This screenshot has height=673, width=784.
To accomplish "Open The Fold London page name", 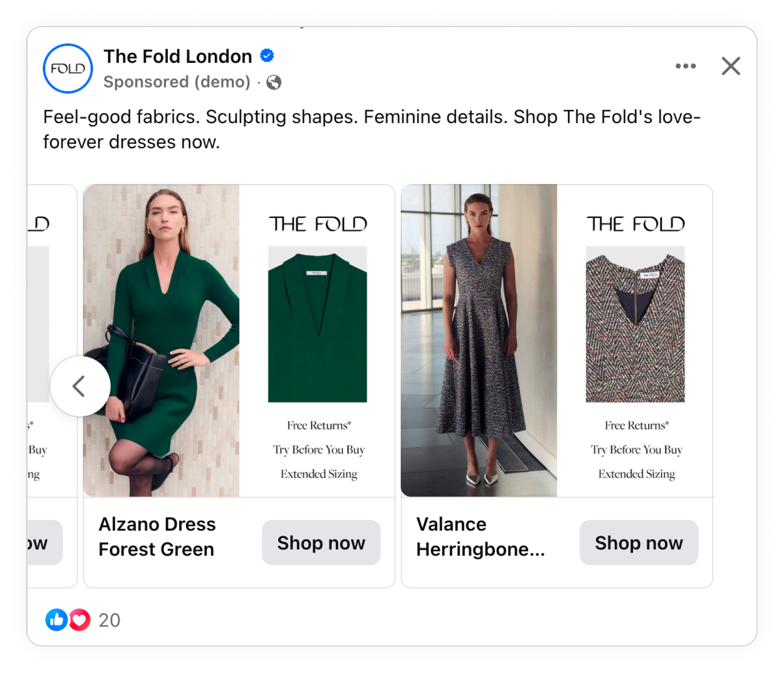I will (x=178, y=56).
